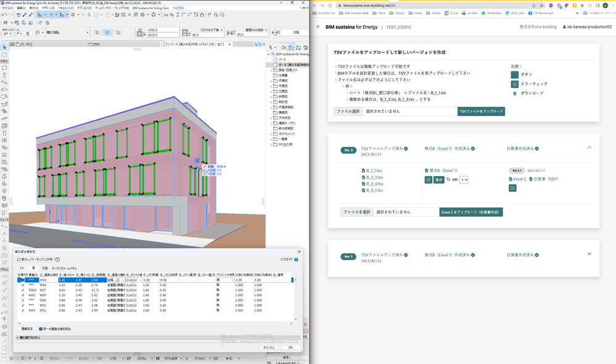Select the Arrow tool in Archicad toolbox
The width and height of the screenshot is (616, 364).
click(x=4, y=47)
